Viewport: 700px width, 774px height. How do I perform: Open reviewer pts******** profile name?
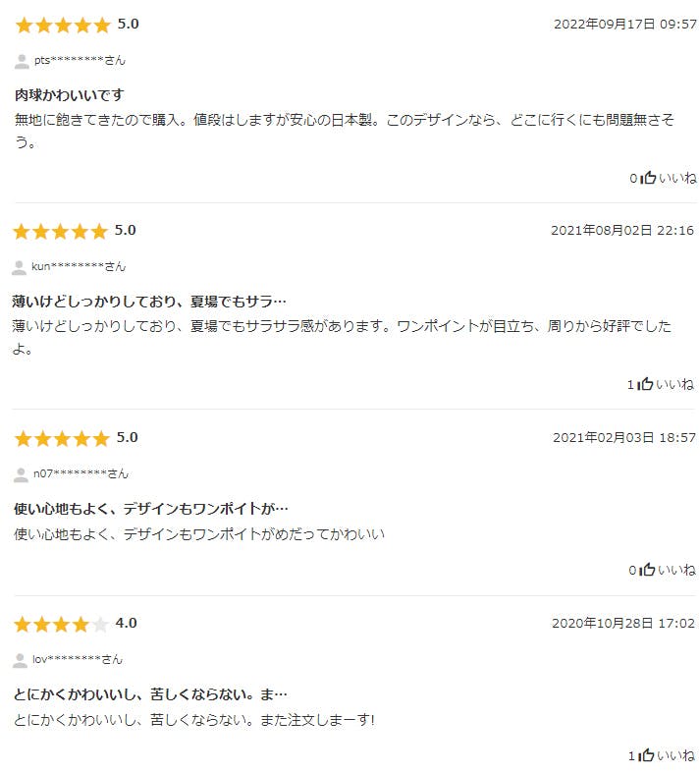(80, 60)
